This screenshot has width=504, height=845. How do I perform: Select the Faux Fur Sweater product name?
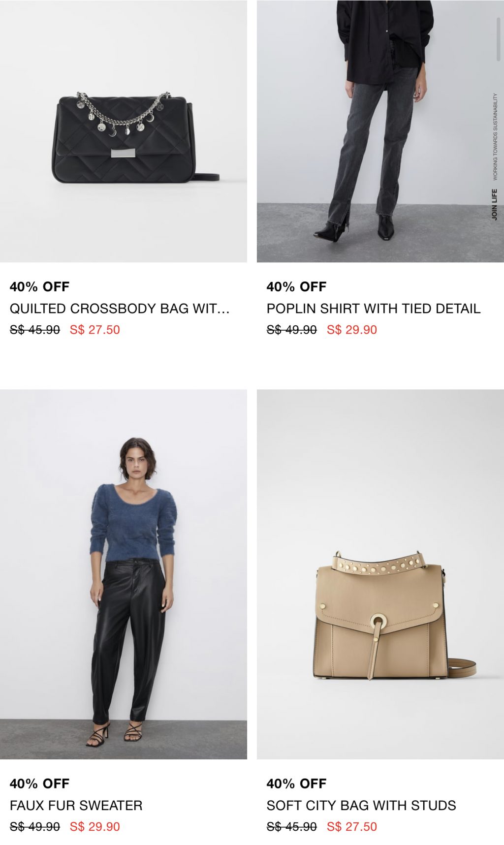pos(76,806)
